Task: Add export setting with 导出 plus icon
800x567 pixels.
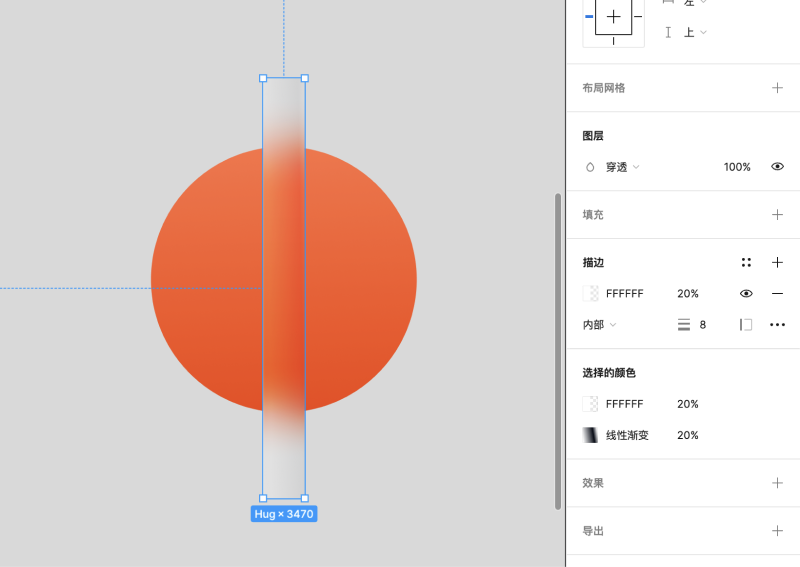Action: tap(777, 531)
